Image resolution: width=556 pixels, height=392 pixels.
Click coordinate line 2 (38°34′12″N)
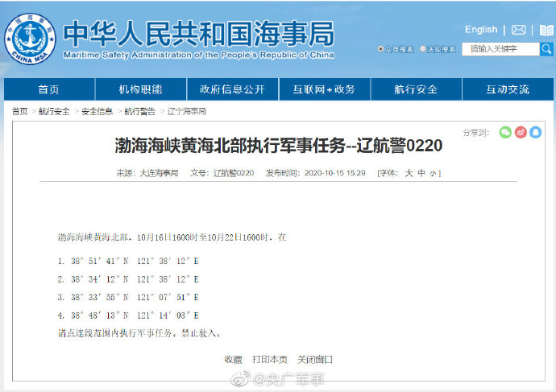tap(128, 279)
